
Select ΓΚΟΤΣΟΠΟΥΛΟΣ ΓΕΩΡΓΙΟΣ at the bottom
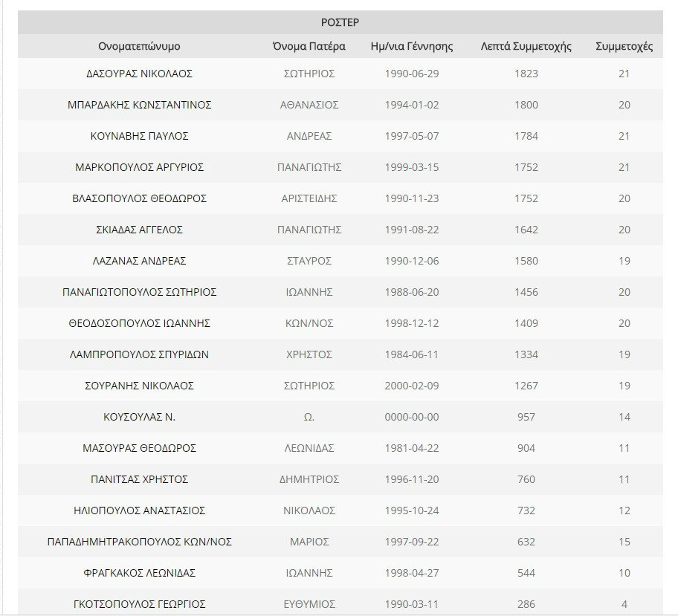pyautogui.click(x=139, y=604)
